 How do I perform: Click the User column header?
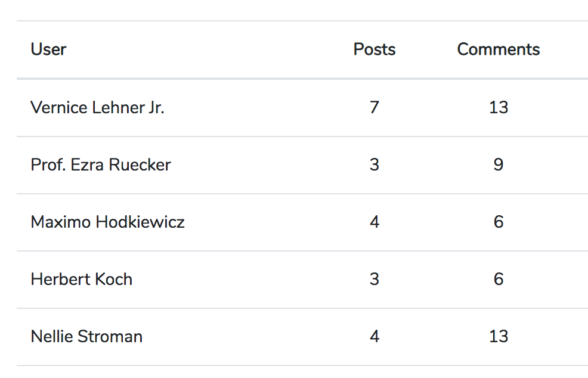pos(48,49)
